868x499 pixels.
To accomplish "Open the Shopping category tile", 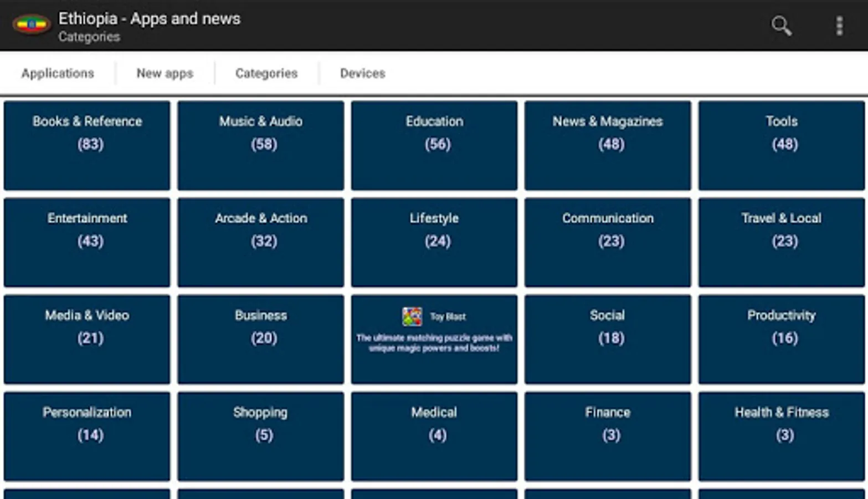I will click(261, 436).
